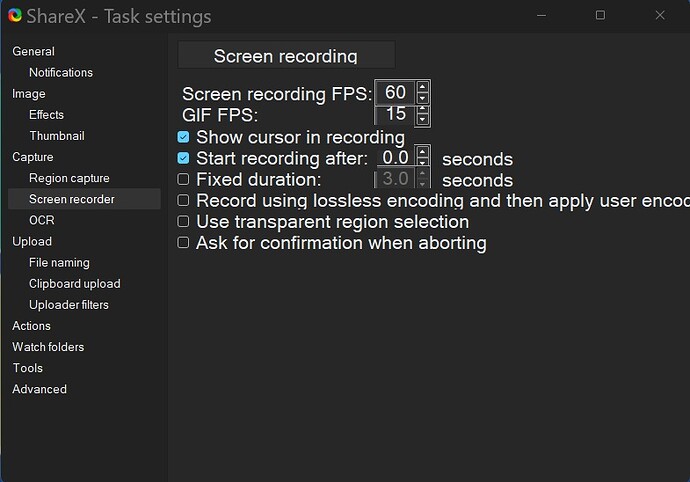Screen dimensions: 690x482
Task: Open OCR settings page
Action: click(42, 220)
